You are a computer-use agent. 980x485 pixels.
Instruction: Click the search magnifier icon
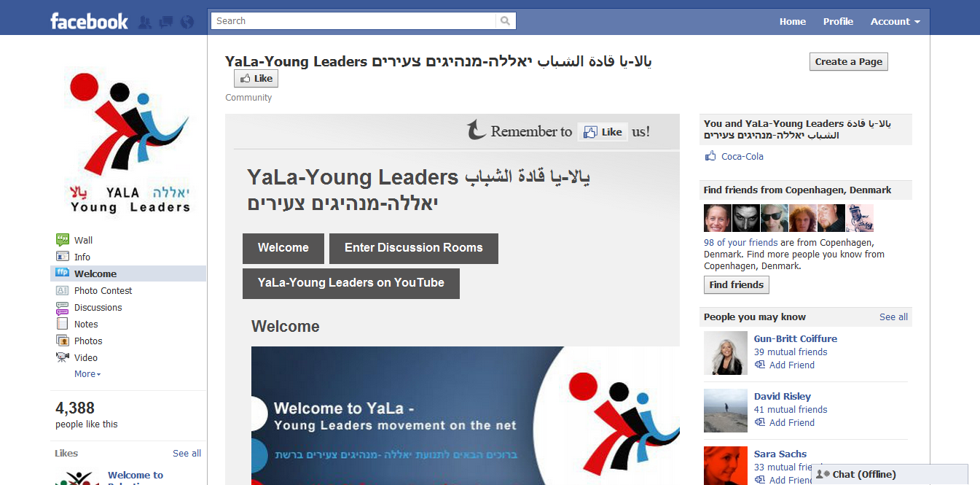506,21
